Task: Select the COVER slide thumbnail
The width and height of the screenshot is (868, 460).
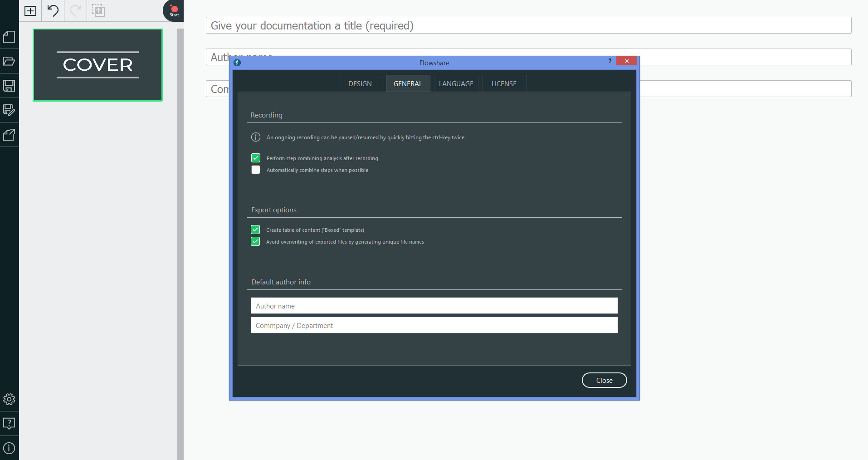Action: tap(98, 65)
